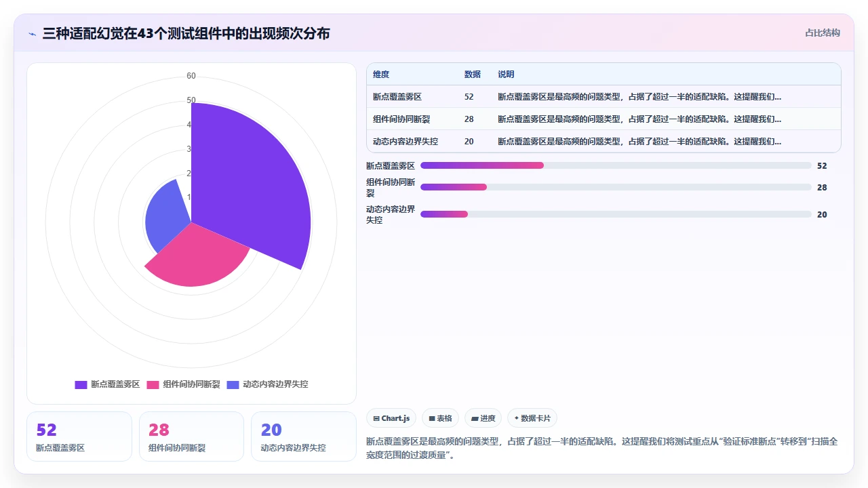Click the 组件间协同断裂 progress bar
Screen dimensions: 868x488
pyautogui.click(x=616, y=187)
